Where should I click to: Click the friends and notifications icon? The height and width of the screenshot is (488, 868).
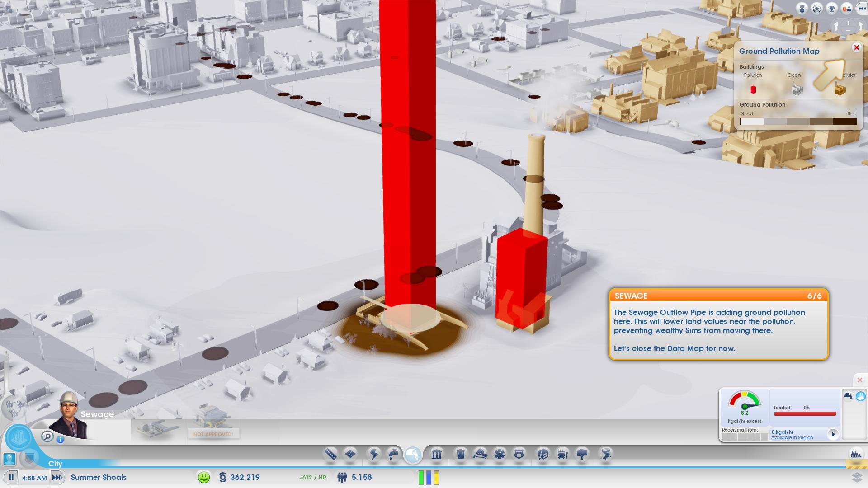click(847, 9)
